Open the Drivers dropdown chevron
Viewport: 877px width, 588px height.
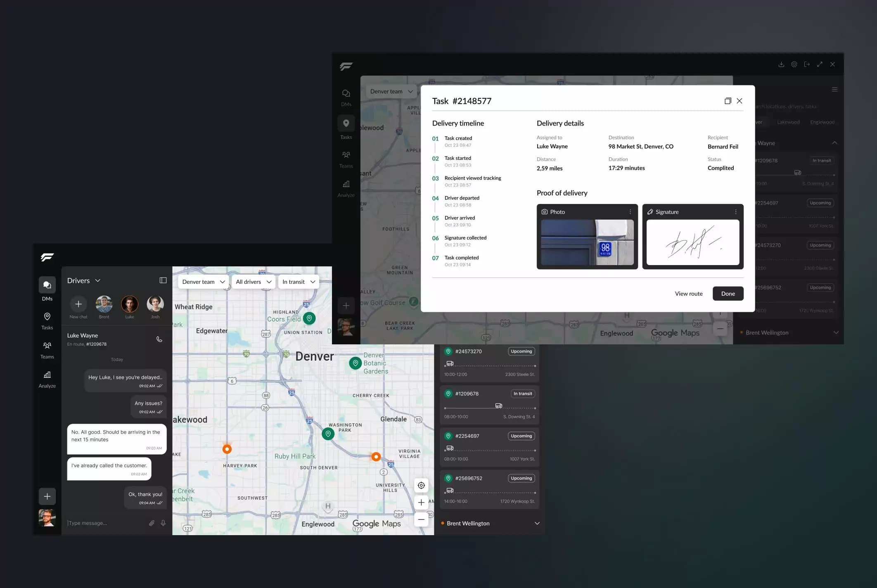[x=98, y=280]
